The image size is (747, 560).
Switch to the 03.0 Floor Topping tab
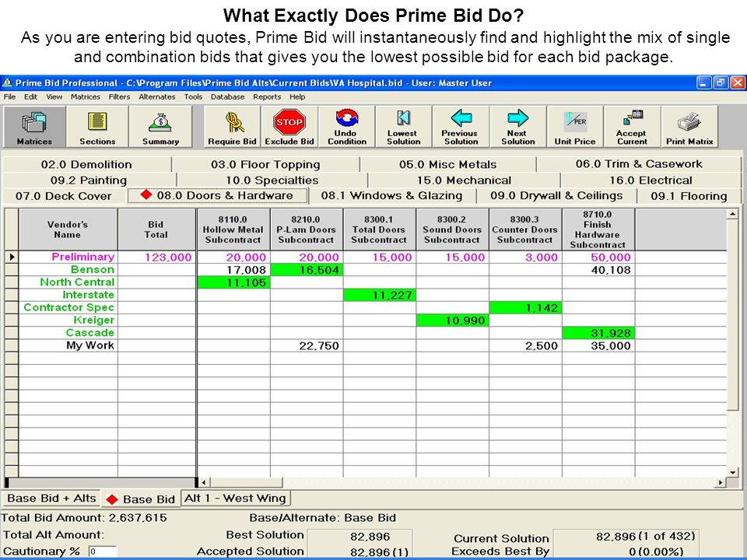tap(265, 165)
